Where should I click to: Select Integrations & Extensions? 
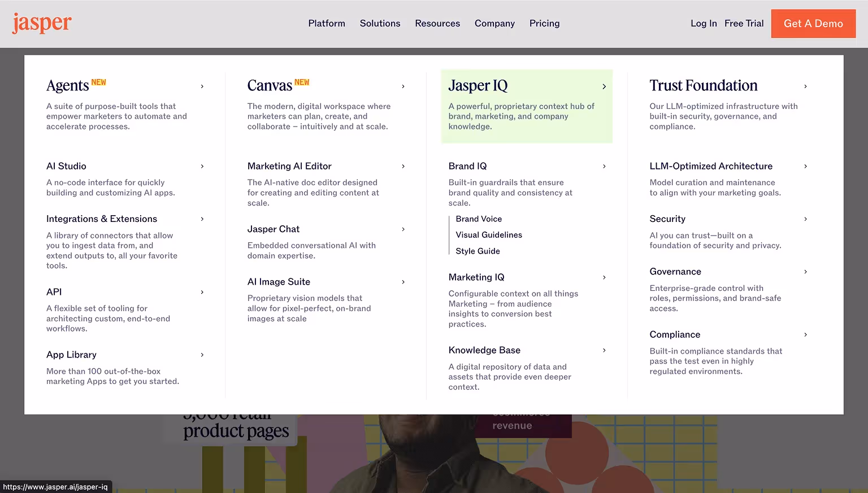pos(102,219)
